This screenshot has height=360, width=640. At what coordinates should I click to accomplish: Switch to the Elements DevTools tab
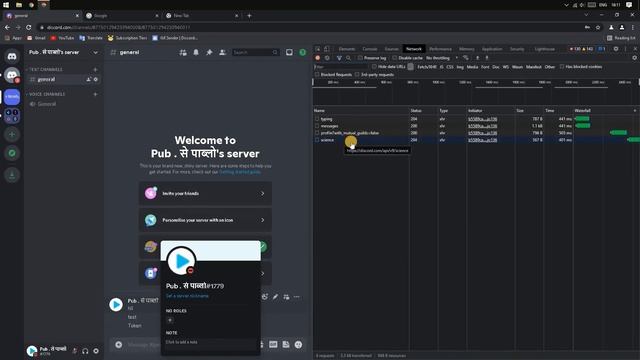click(347, 49)
